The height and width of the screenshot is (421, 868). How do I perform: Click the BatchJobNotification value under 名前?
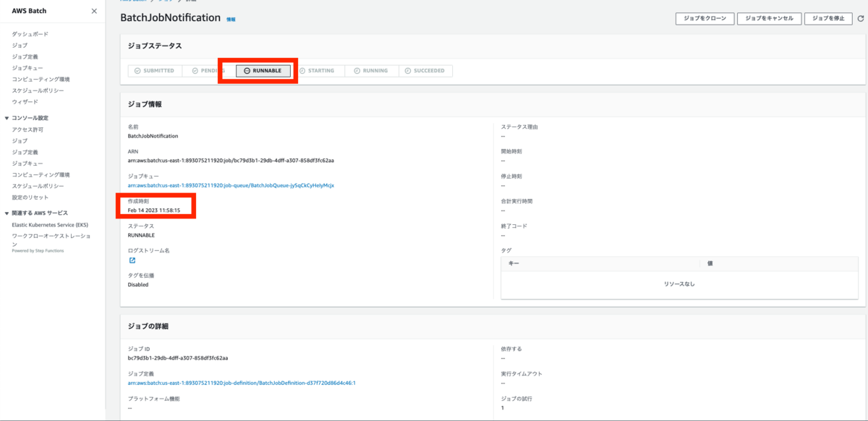(153, 135)
